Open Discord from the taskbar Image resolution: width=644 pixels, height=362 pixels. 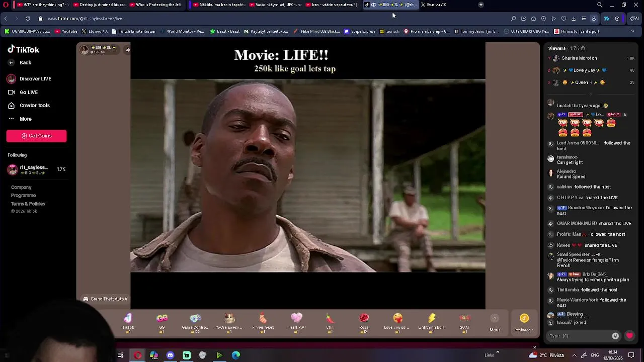[170, 355]
